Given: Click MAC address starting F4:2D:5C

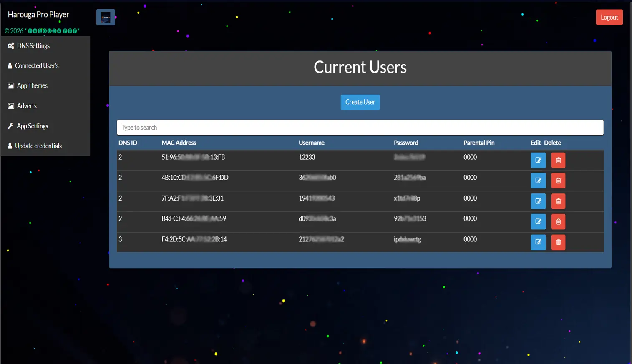Looking at the screenshot, I should coord(194,239).
